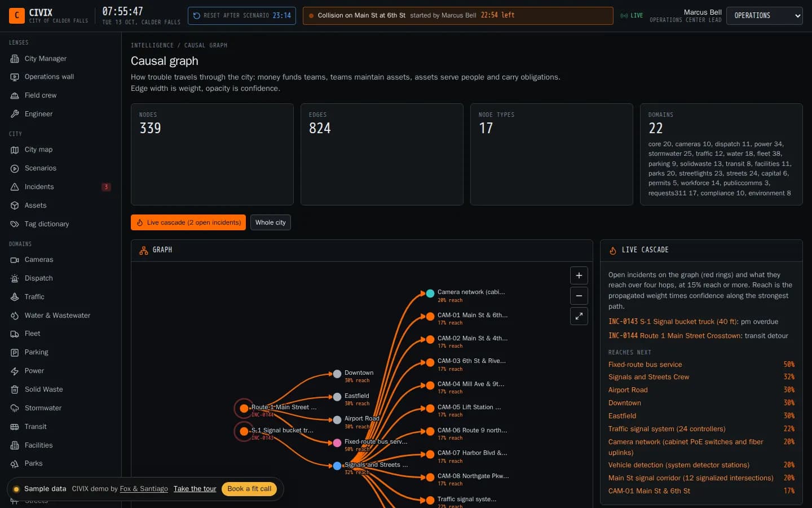Go to the Scenarios page
The width and height of the screenshot is (812, 508).
(60, 168)
